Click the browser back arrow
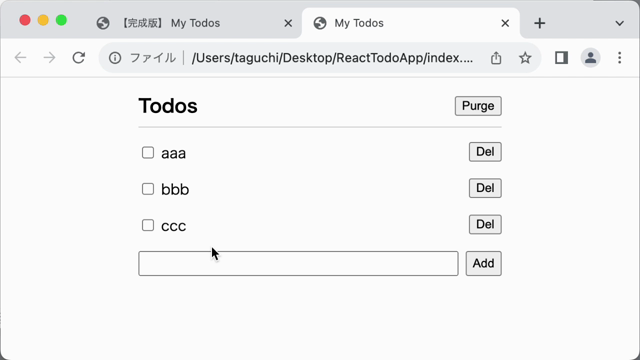The image size is (640, 360). pos(20,58)
